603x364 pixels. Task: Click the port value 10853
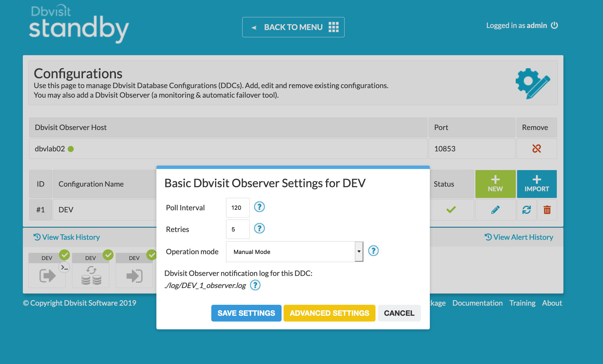point(445,149)
